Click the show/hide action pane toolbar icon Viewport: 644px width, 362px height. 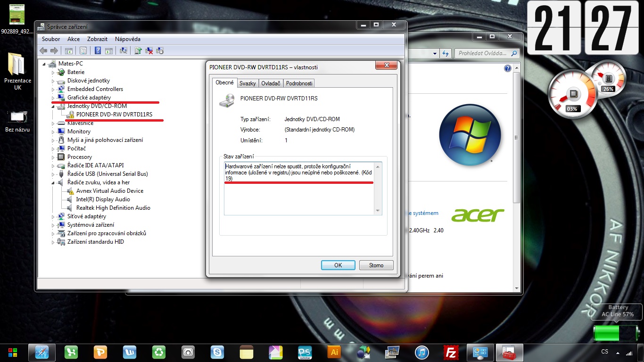(x=109, y=50)
